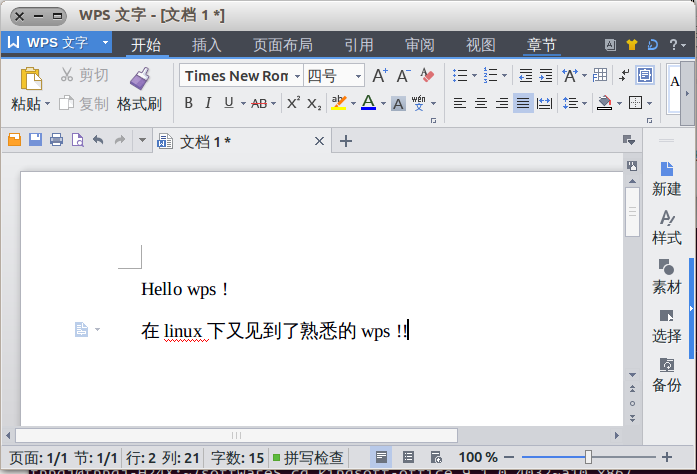Toggle character shading (gray A)
Image resolution: width=697 pixels, height=474 pixels.
pos(398,104)
